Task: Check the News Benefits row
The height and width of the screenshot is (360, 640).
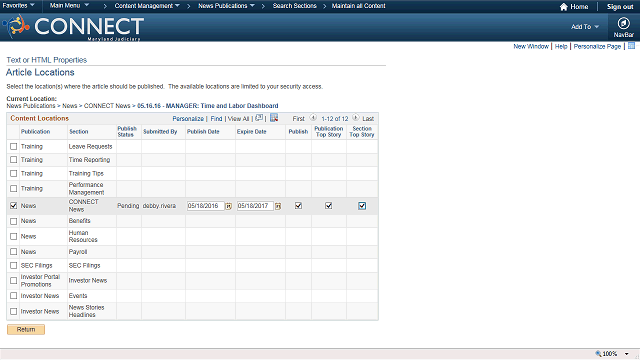Action: click(13, 221)
